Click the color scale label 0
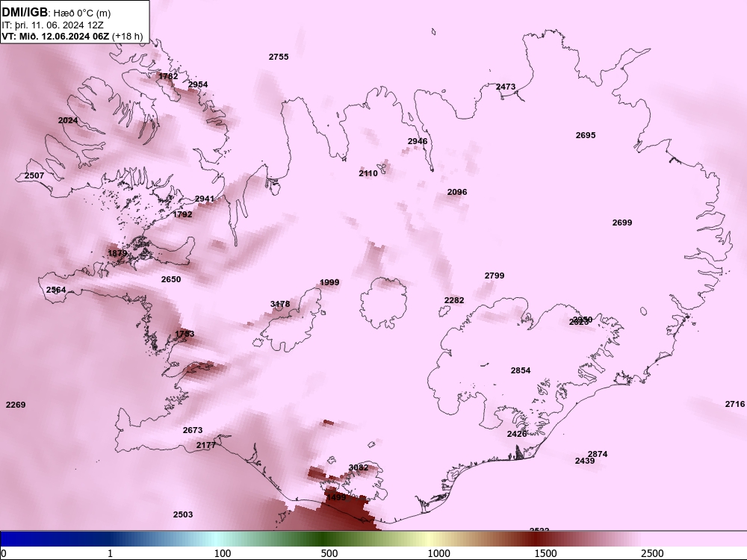The width and height of the screenshot is (747, 560). (3, 553)
